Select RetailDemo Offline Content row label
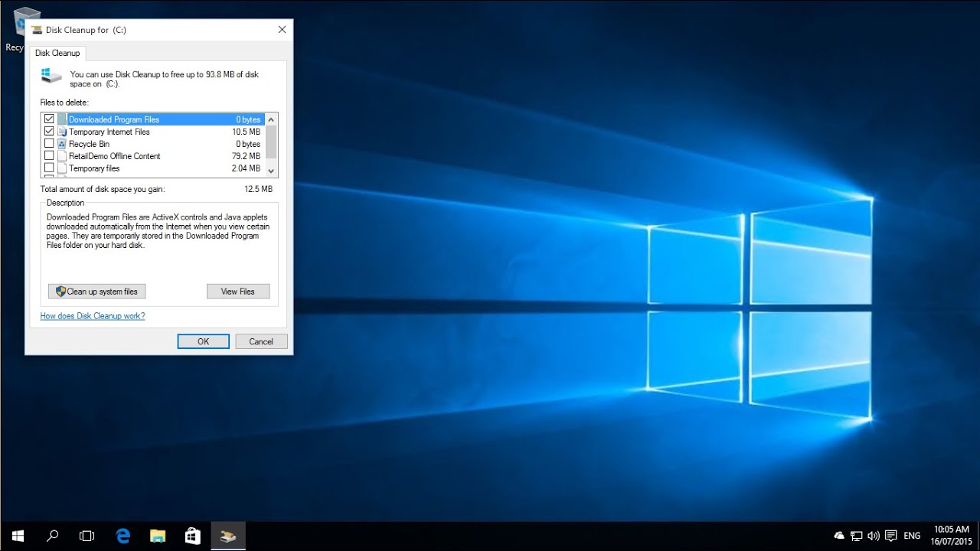The width and height of the screenshot is (980, 551). [115, 156]
